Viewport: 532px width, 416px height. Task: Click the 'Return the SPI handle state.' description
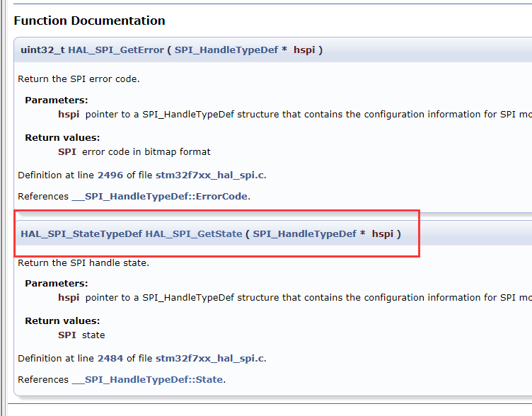[83, 262]
